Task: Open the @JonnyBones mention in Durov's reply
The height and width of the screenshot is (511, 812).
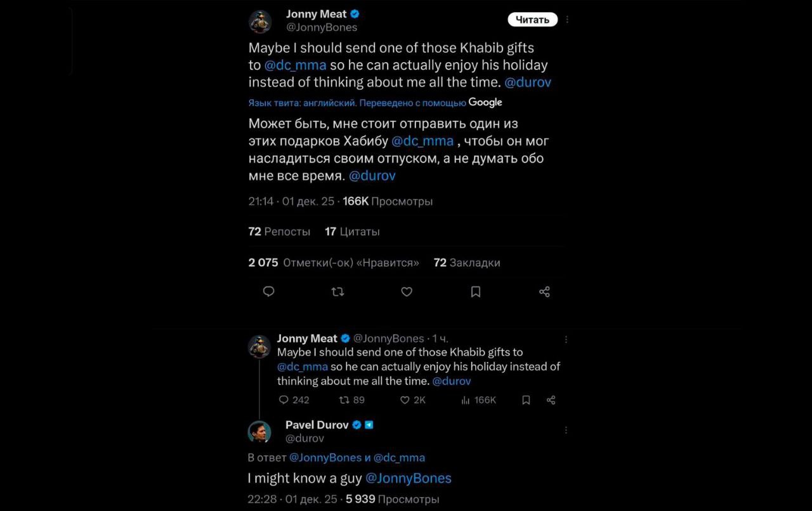Action: (409, 478)
